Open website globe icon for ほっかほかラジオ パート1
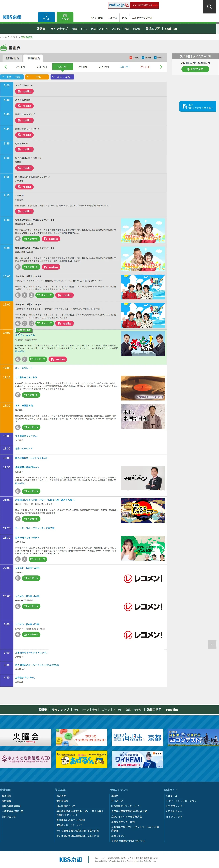 pyautogui.click(x=18, y=239)
